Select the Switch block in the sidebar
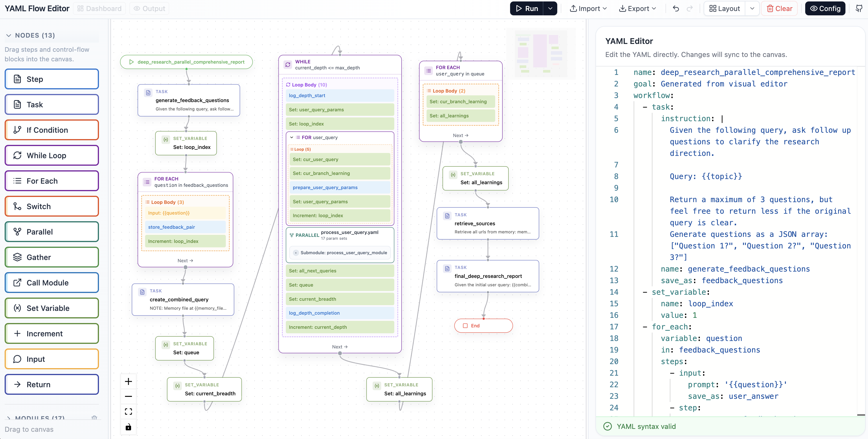Viewport: 868px width, 439px height. (x=51, y=206)
